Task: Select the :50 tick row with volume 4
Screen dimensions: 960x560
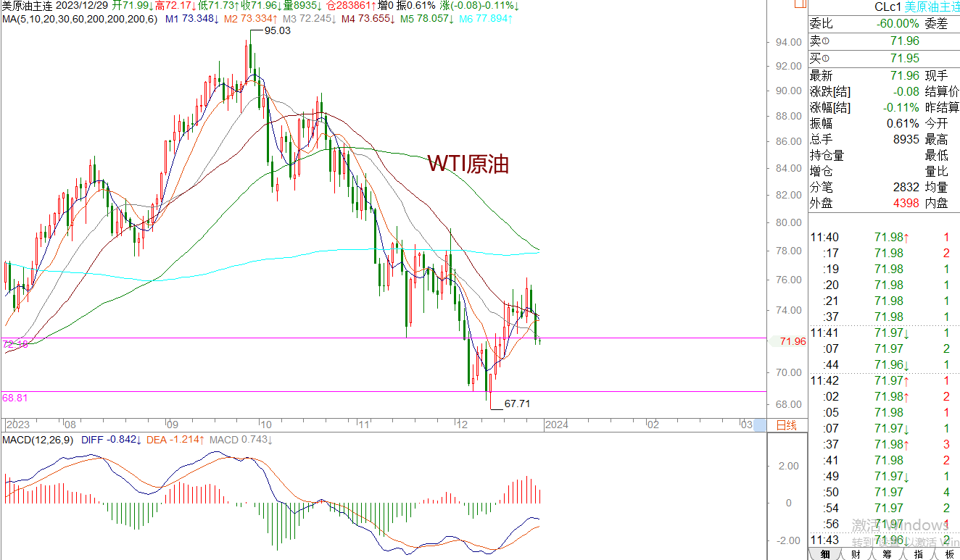Action: point(883,492)
